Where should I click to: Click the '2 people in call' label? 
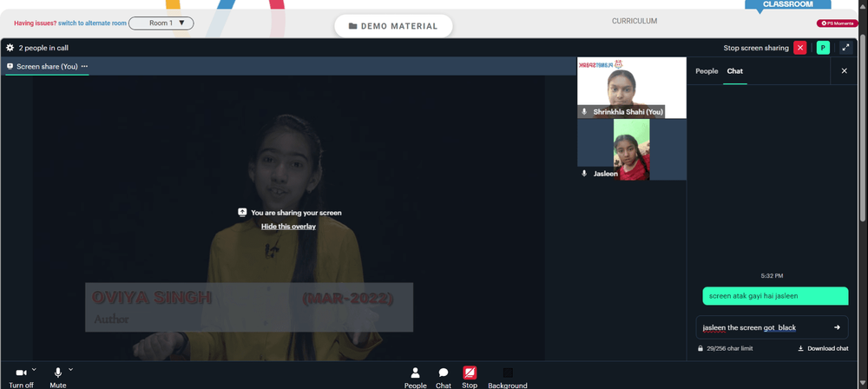pyautogui.click(x=43, y=49)
